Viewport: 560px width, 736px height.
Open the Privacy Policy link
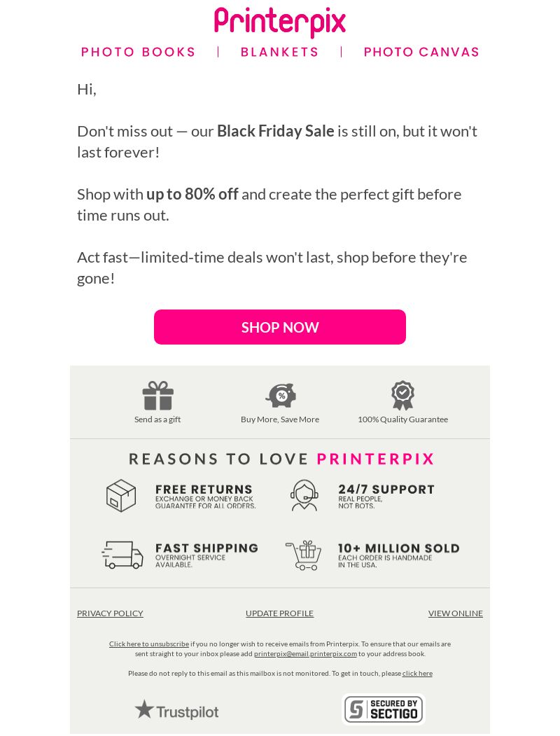pos(110,613)
